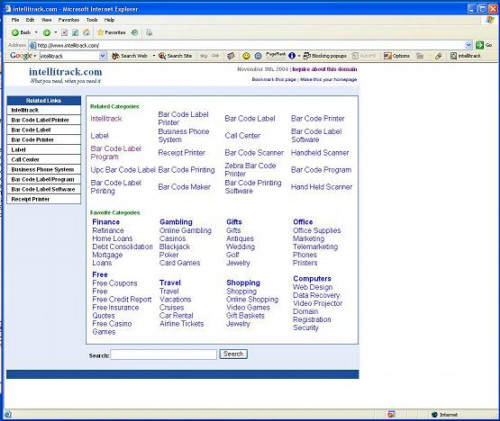The width and height of the screenshot is (500, 421).
Task: Open Data Recovery link under Computers
Action: tap(316, 295)
